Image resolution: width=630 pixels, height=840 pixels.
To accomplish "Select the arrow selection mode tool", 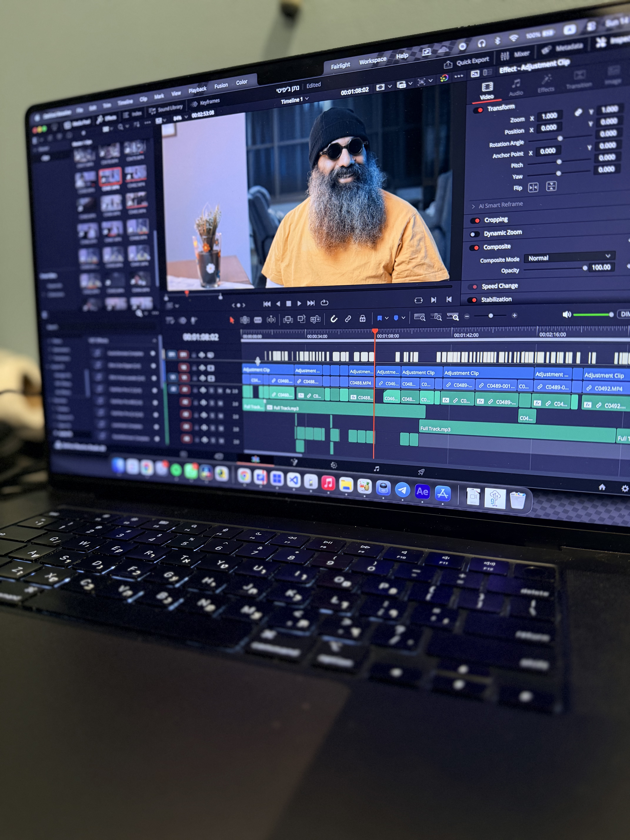I will point(232,320).
